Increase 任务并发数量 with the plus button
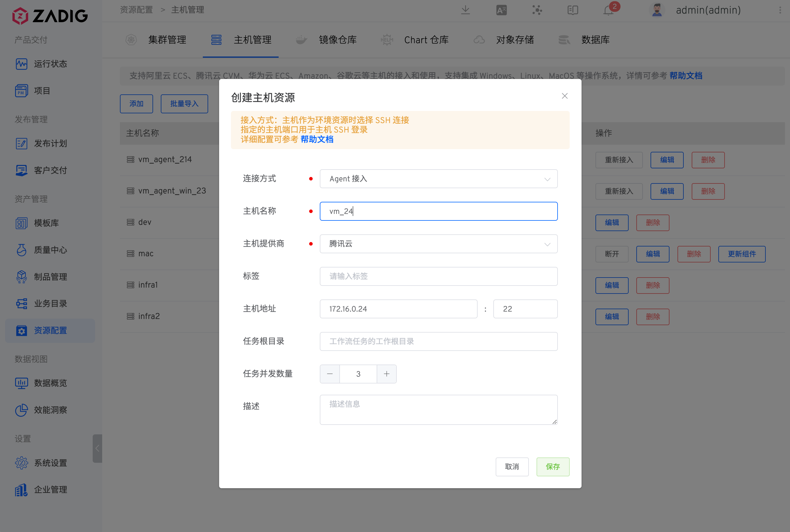 click(387, 373)
